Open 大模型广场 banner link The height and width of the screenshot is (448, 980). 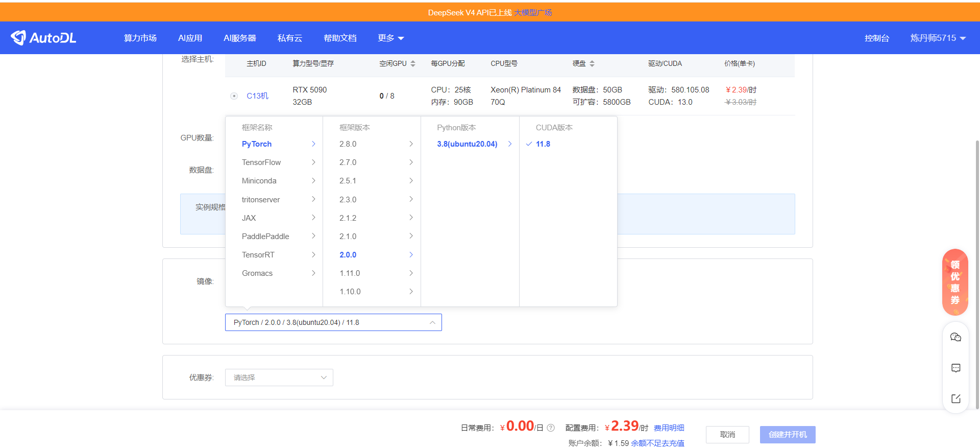coord(533,12)
